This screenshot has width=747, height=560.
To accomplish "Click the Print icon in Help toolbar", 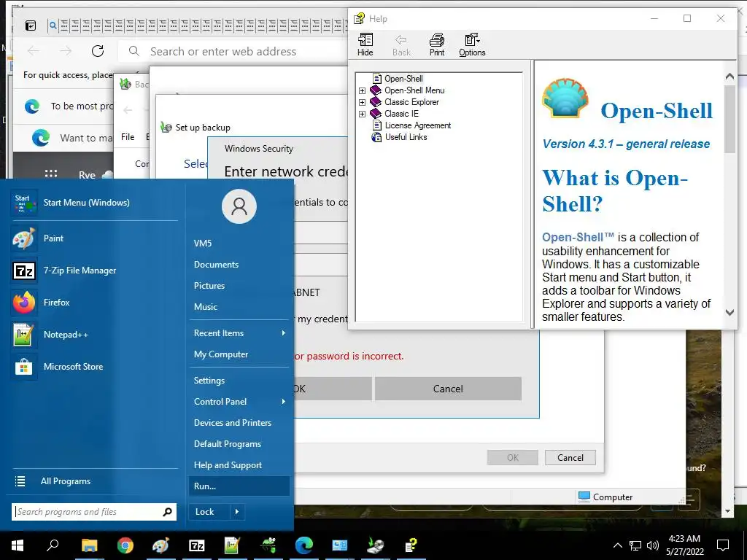I will coord(436,44).
